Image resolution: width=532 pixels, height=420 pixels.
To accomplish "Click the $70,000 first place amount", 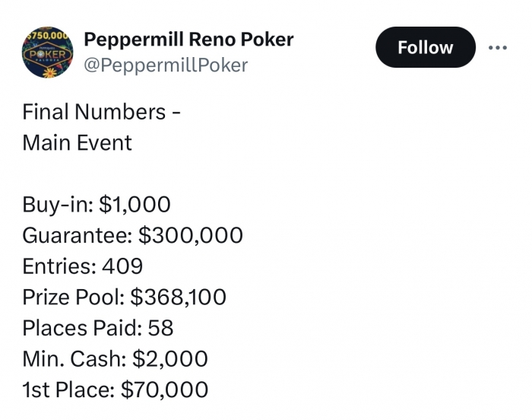I will click(x=165, y=390).
